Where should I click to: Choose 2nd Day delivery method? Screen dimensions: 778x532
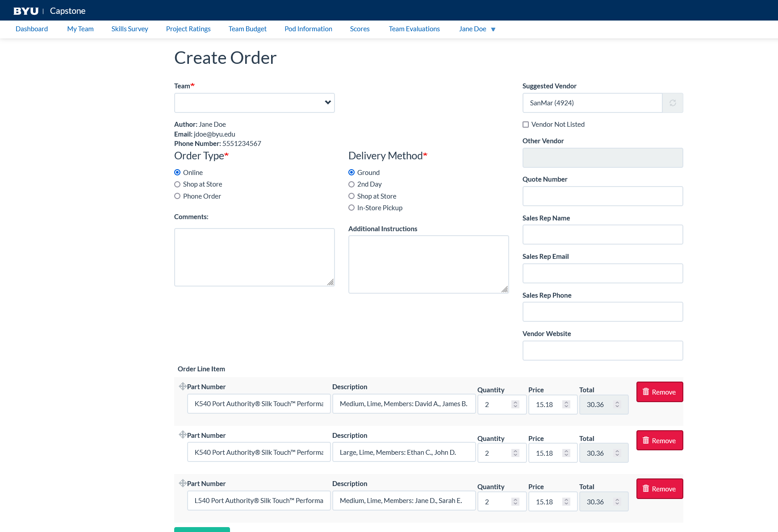pos(351,184)
